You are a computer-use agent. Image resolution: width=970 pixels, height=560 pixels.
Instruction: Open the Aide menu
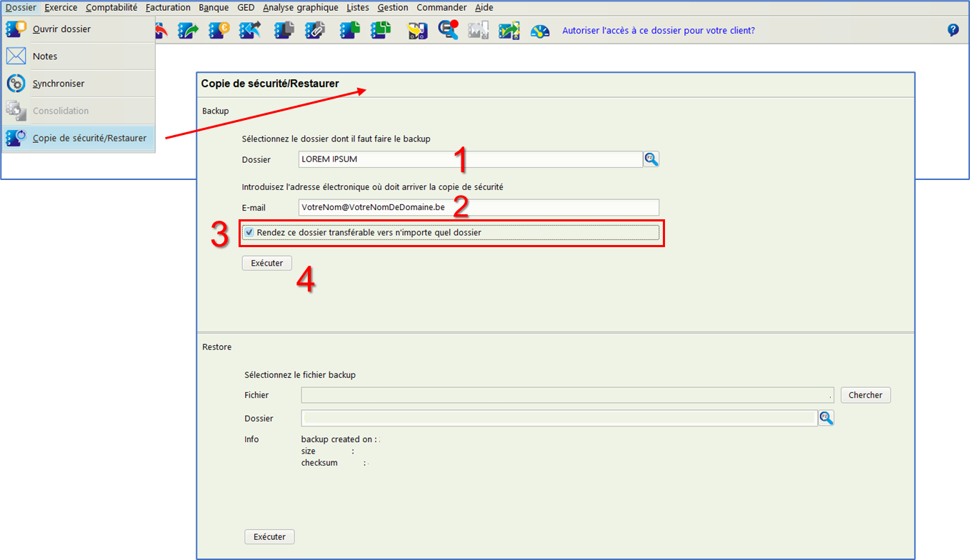tap(484, 8)
